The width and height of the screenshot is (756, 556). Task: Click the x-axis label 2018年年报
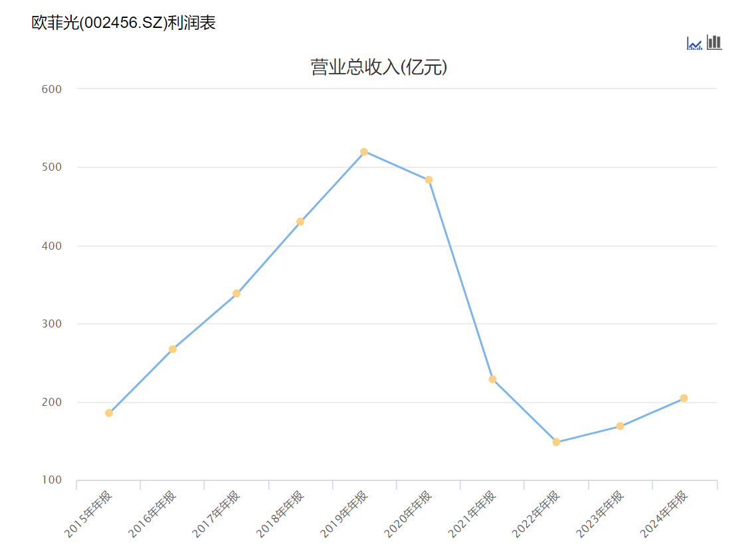[280, 514]
